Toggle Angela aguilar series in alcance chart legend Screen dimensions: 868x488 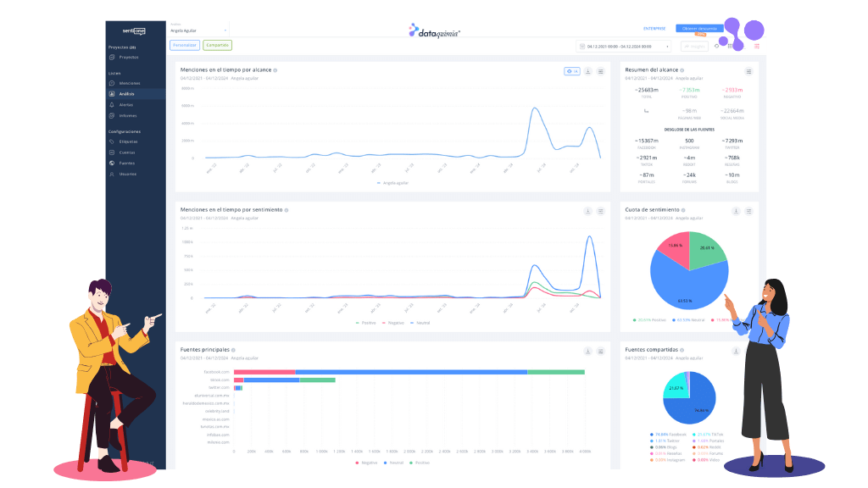[392, 182]
